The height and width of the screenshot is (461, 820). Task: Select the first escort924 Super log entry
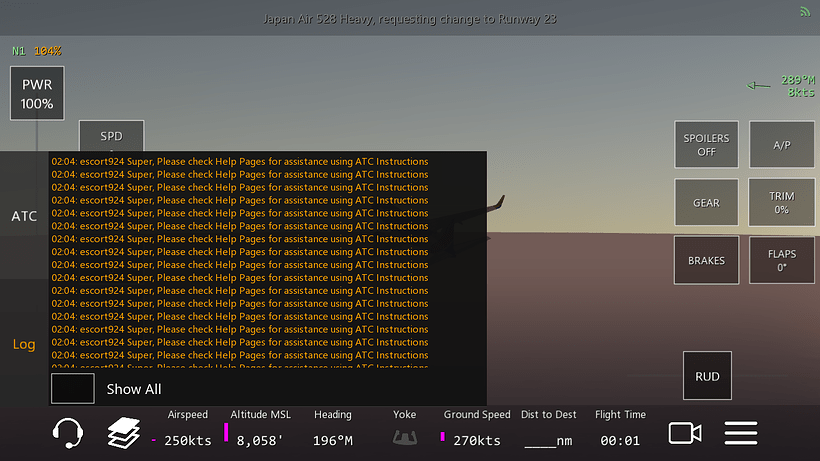(240, 162)
